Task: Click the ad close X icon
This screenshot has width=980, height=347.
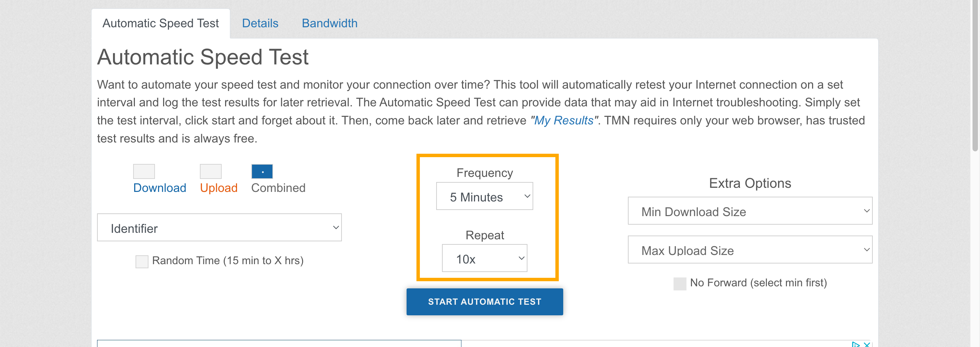Action: coord(867,344)
